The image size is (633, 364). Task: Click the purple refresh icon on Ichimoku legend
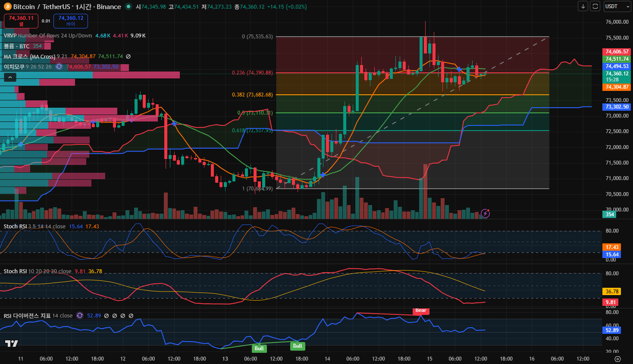tap(59, 67)
